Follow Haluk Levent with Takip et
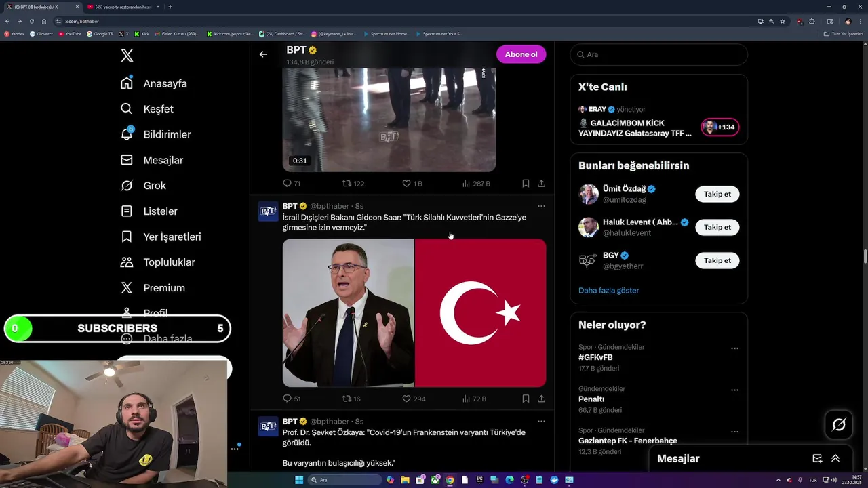 [717, 228]
